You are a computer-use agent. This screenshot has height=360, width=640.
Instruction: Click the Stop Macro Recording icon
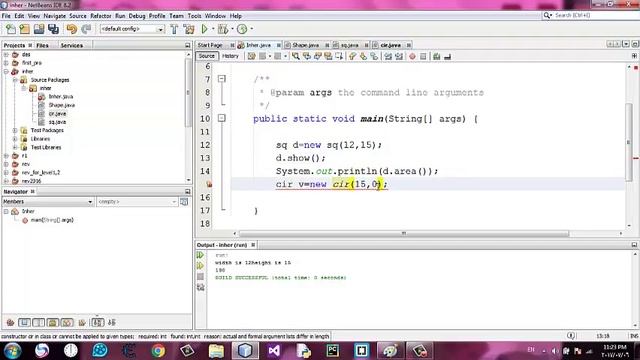click(x=423, y=56)
